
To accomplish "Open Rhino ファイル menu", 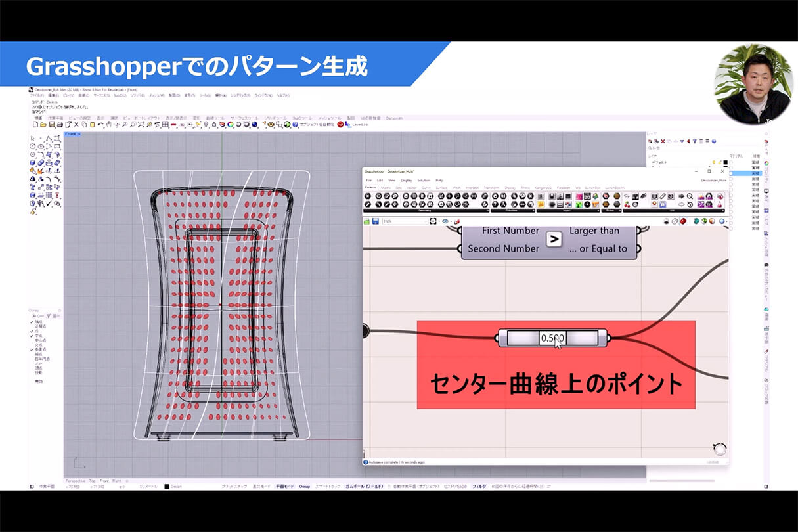I will click(37, 95).
